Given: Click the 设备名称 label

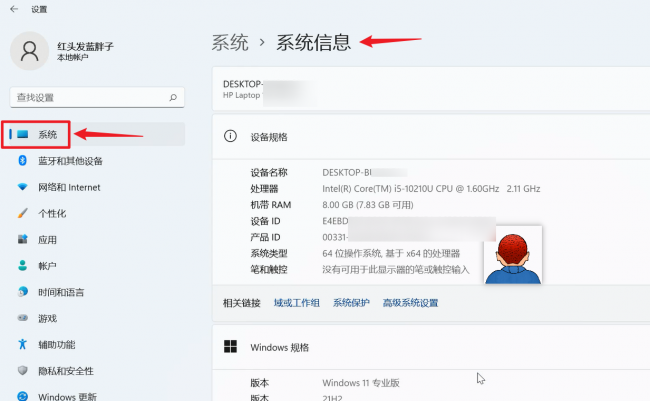Looking at the screenshot, I should coord(269,173).
